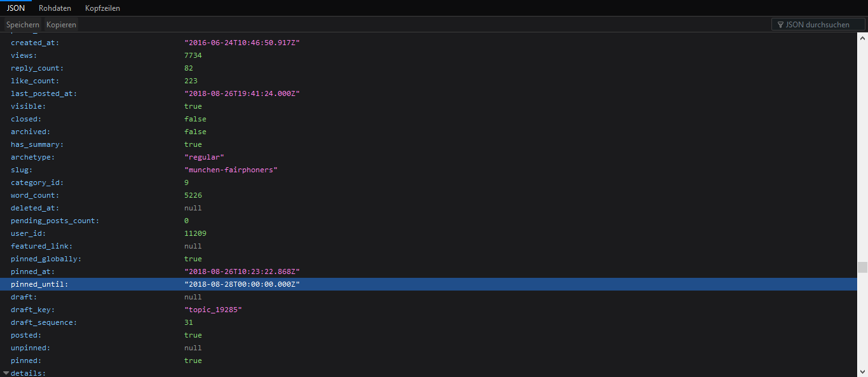
Task: Select the user_id key
Action: [x=29, y=233]
